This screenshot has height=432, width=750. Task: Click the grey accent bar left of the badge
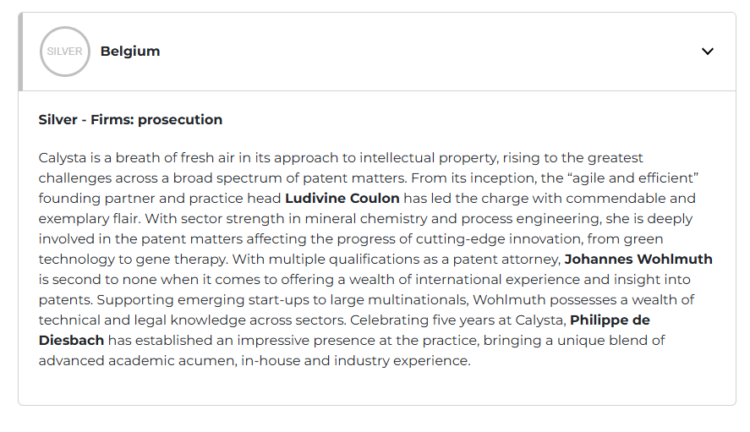click(20, 52)
